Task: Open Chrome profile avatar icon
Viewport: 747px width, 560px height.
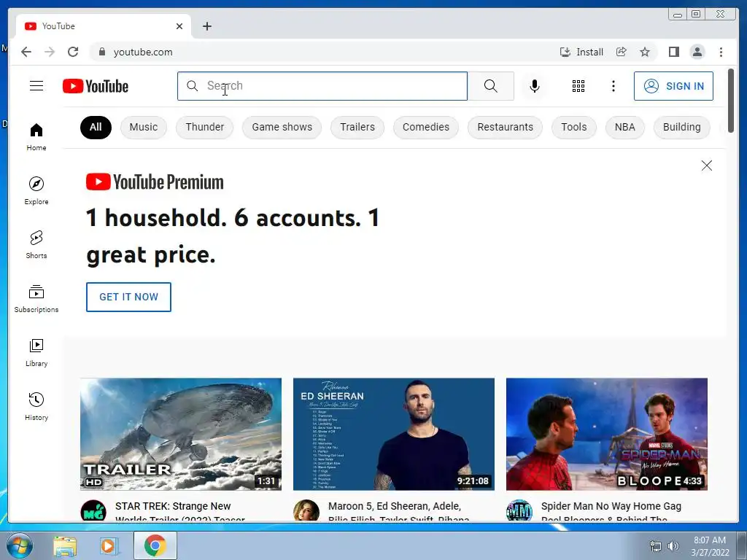Action: coord(697,52)
